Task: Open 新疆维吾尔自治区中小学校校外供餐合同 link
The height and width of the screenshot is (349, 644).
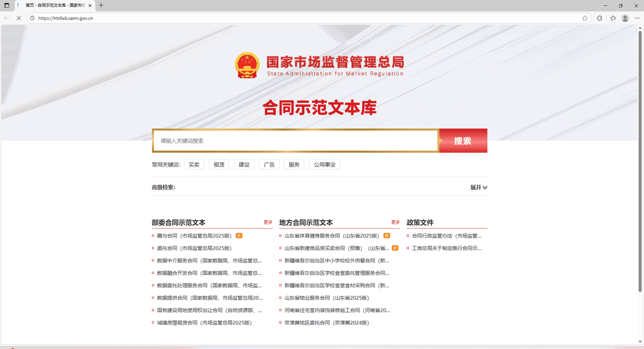Action: tap(337, 261)
